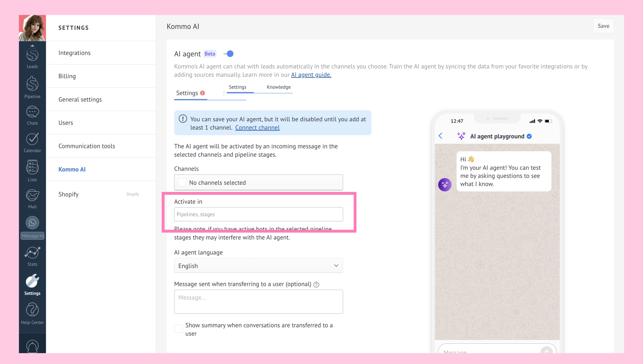Open the Channels selection dropdown
643x364 pixels.
pyautogui.click(x=258, y=182)
